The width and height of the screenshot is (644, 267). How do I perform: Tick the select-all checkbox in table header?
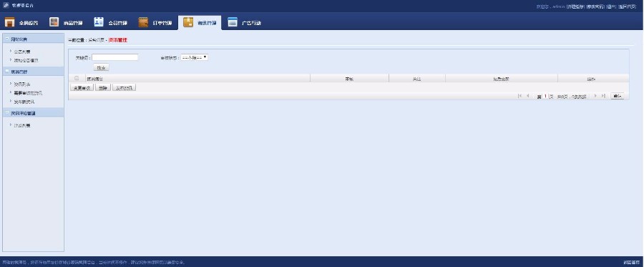77,78
